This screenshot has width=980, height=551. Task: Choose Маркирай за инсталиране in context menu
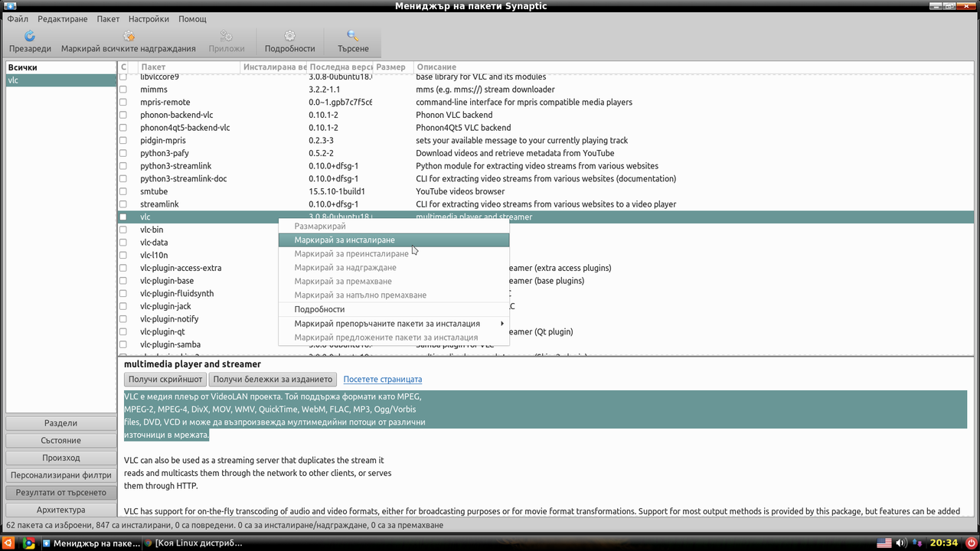coord(394,240)
